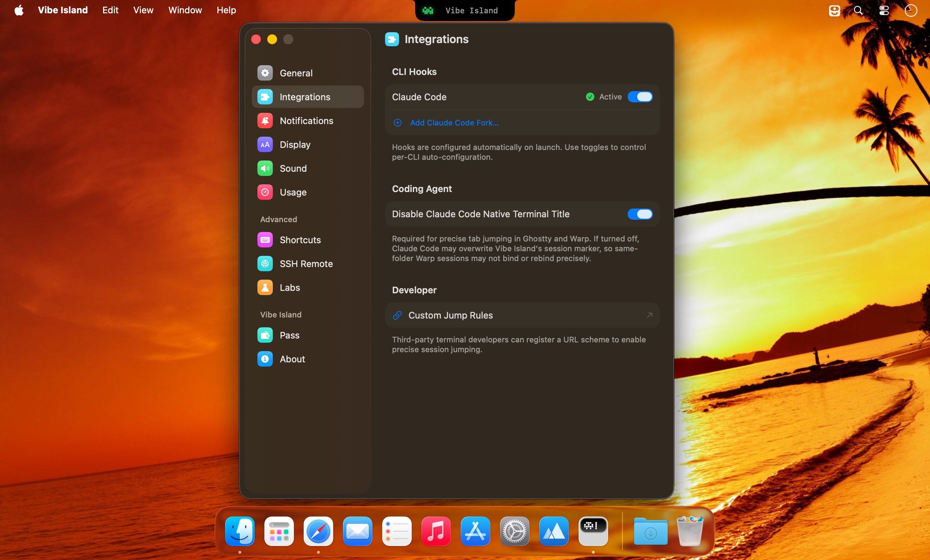
Task: Select the Shortcuts keyboard icon
Action: [265, 240]
